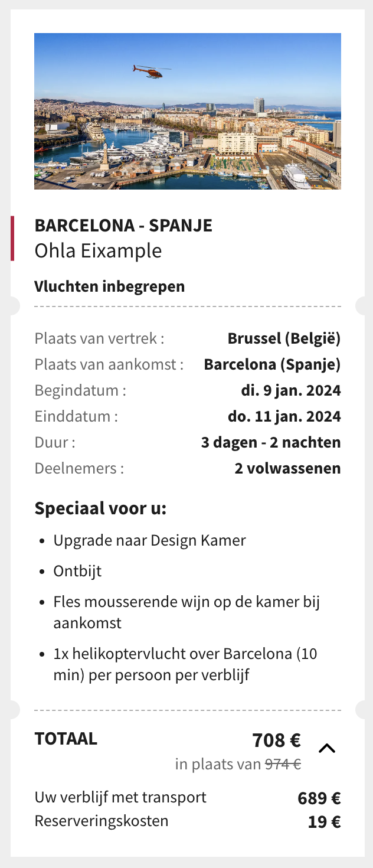
Task: Click the Upgrade naar Design Kamer item
Action: pos(150,541)
